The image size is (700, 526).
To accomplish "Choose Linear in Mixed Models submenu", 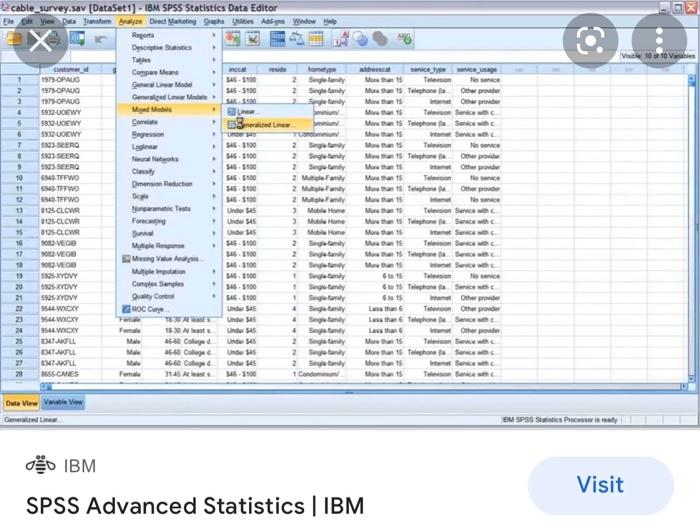I will tap(267, 112).
